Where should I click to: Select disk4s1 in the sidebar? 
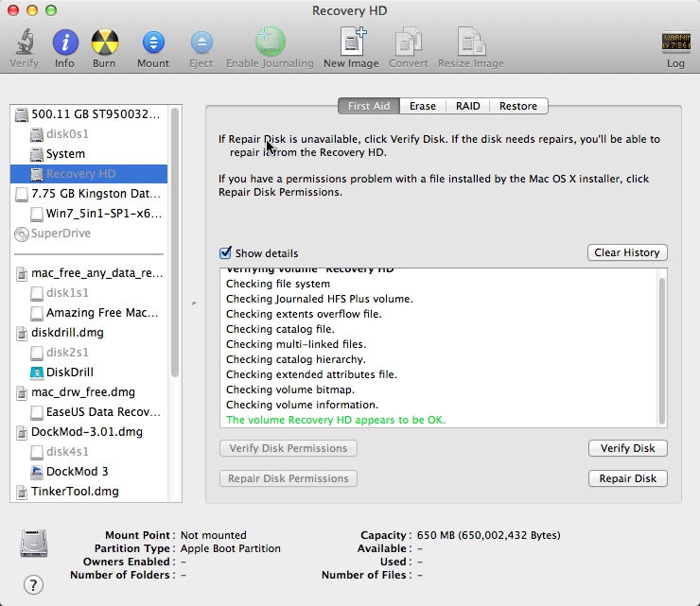89,452
